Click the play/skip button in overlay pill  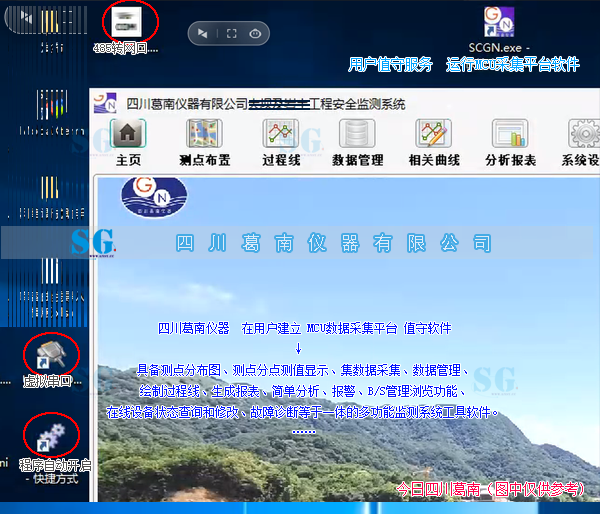pyautogui.click(x=202, y=34)
